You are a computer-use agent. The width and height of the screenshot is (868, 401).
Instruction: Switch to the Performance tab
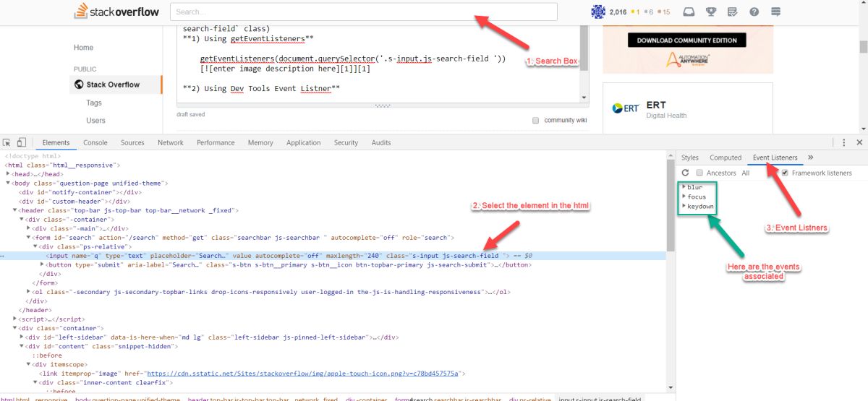pyautogui.click(x=216, y=142)
